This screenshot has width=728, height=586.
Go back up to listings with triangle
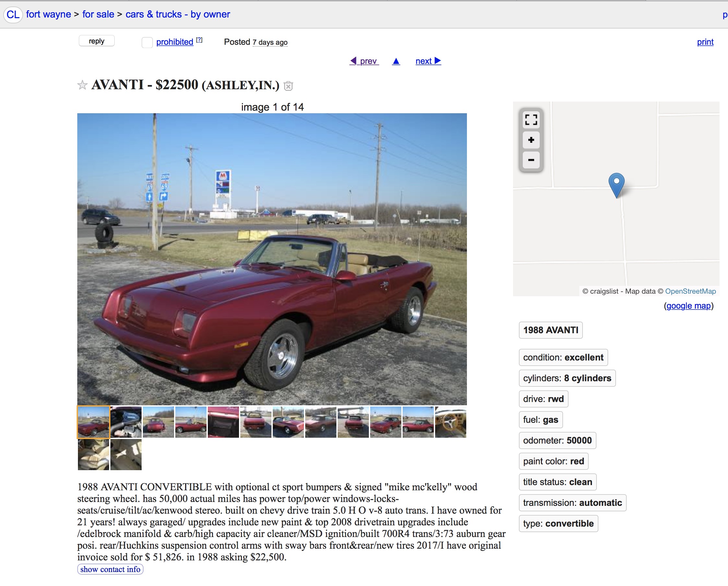click(x=396, y=61)
